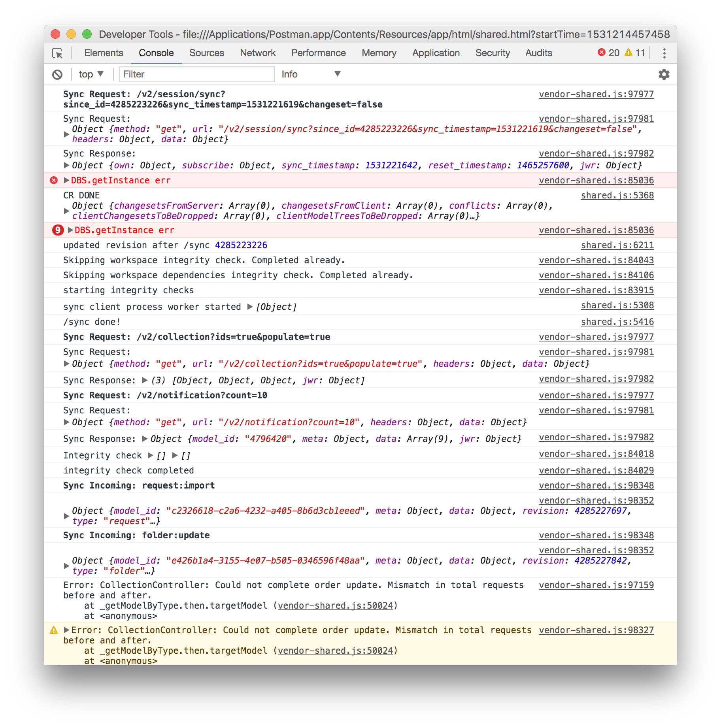Expand the folder:update Object entry
Screen dimensions: 721x728
coord(66,565)
